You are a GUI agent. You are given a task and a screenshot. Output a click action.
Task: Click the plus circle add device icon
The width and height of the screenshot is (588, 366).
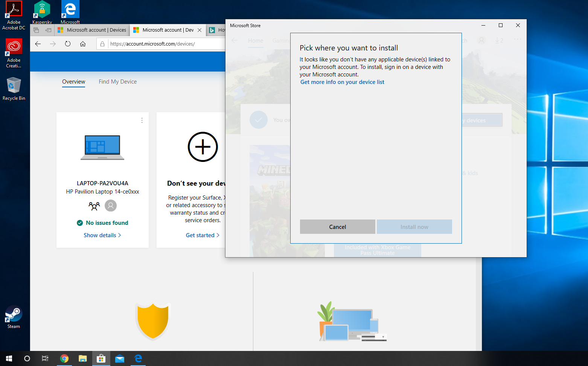[203, 147]
